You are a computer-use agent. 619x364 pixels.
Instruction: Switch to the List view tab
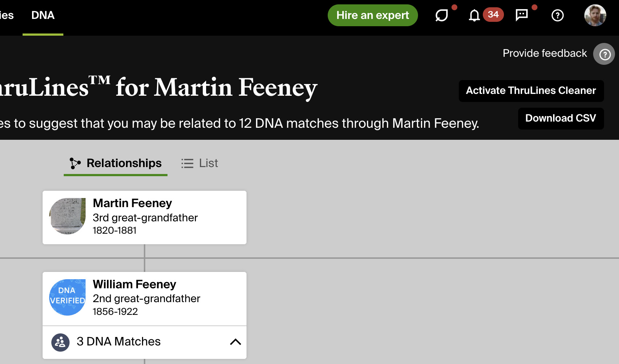pos(200,163)
